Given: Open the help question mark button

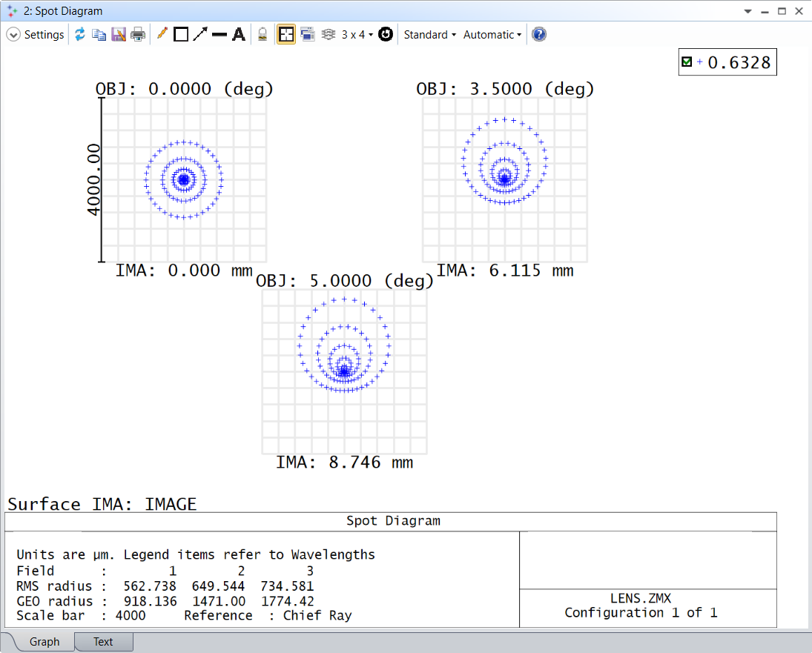Looking at the screenshot, I should pos(539,35).
